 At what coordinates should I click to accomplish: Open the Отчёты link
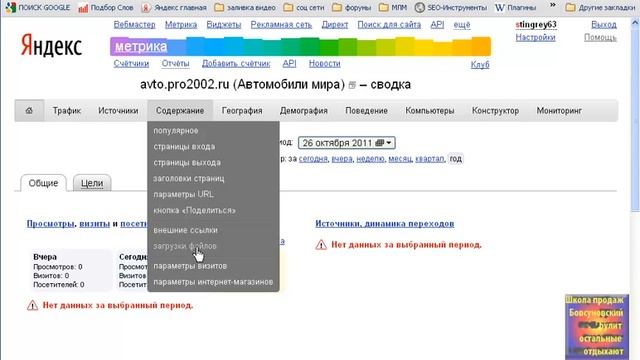click(175, 64)
